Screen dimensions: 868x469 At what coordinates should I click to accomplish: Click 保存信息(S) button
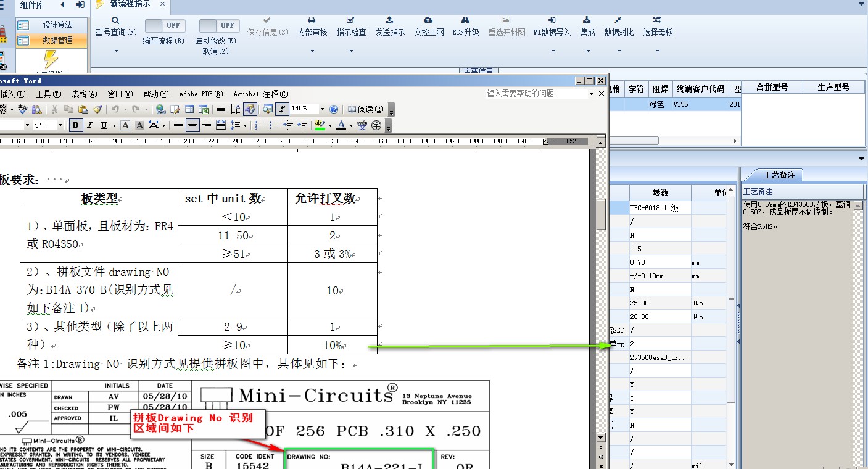[x=268, y=26]
